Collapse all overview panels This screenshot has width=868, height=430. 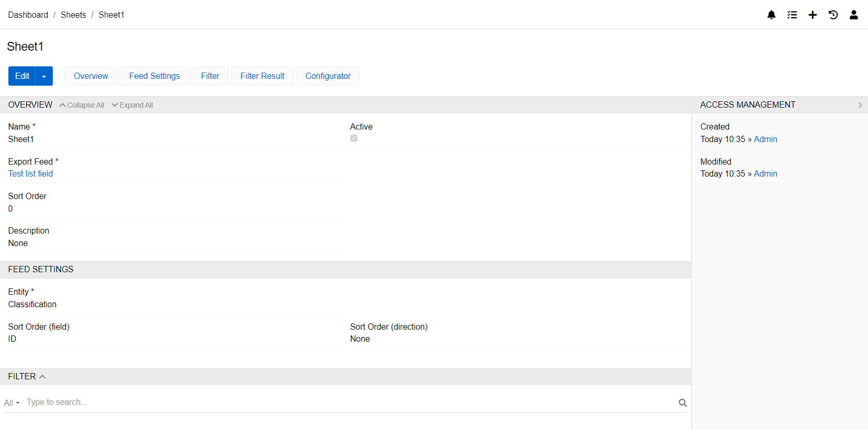82,105
